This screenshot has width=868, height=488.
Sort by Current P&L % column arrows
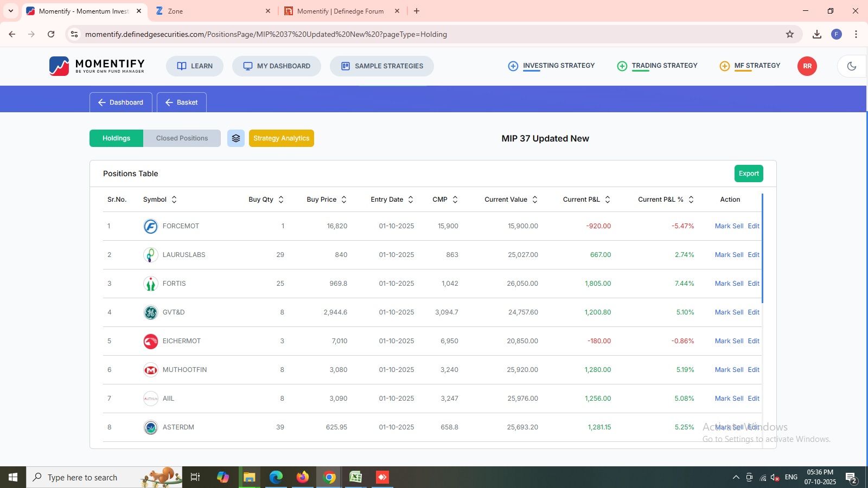[691, 200]
